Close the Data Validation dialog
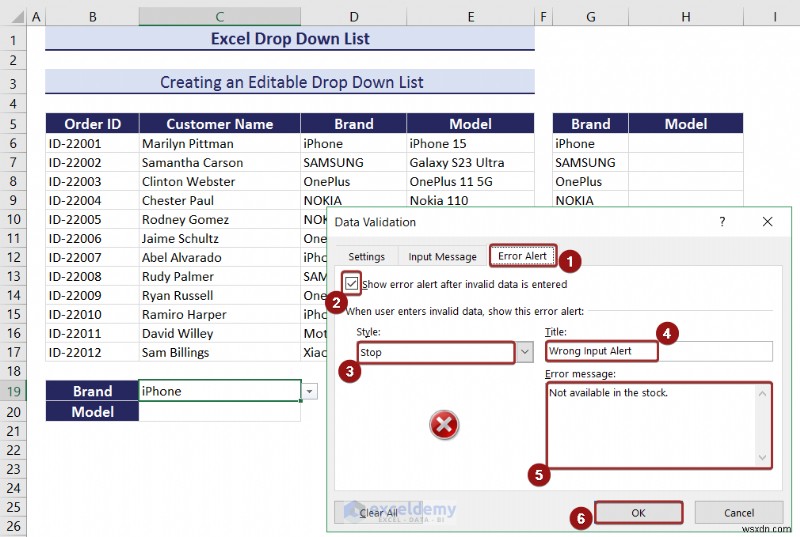The width and height of the screenshot is (800, 537). point(767,222)
